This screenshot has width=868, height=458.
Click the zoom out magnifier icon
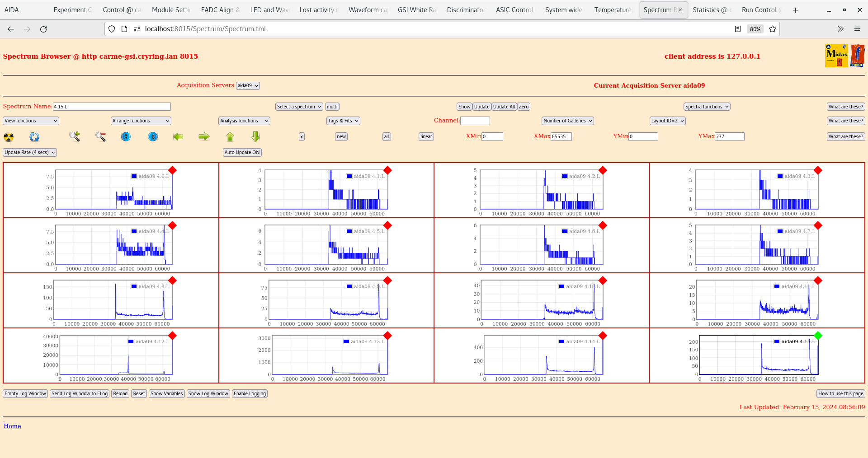click(100, 136)
